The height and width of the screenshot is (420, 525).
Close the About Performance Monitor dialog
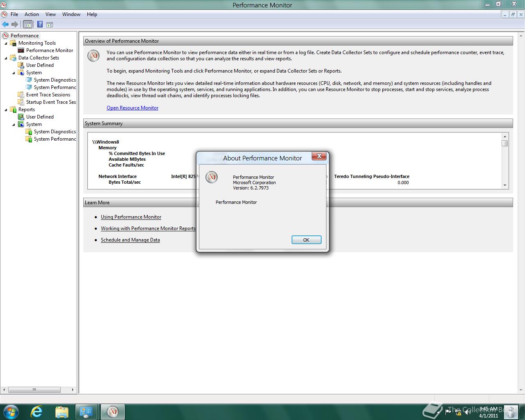point(319,156)
